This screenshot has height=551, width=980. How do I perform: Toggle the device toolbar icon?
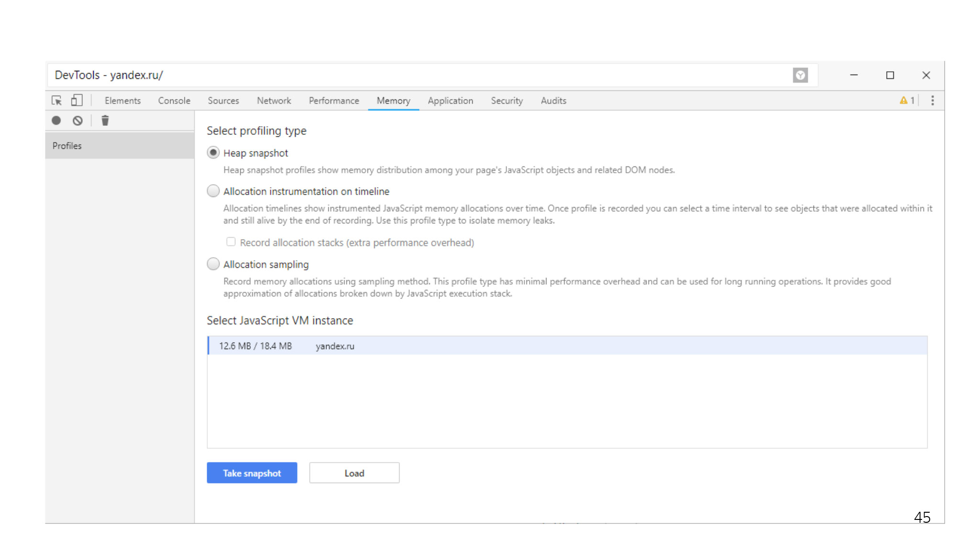point(77,100)
